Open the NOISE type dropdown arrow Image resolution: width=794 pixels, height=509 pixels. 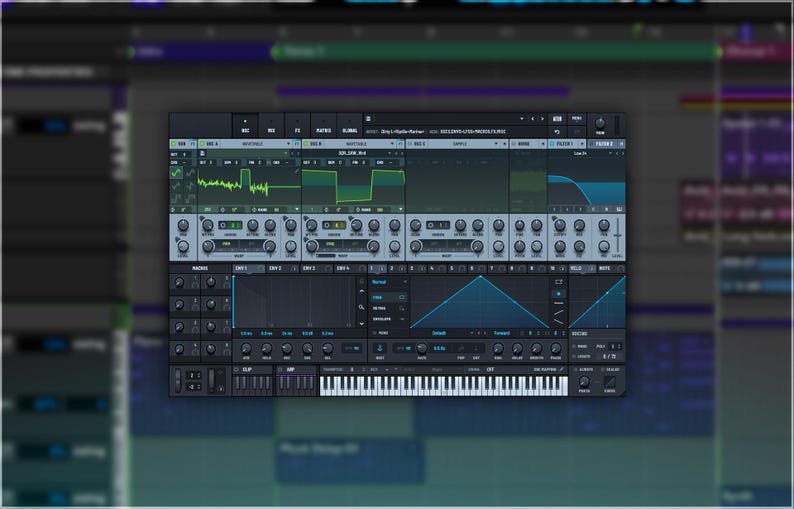(543, 144)
